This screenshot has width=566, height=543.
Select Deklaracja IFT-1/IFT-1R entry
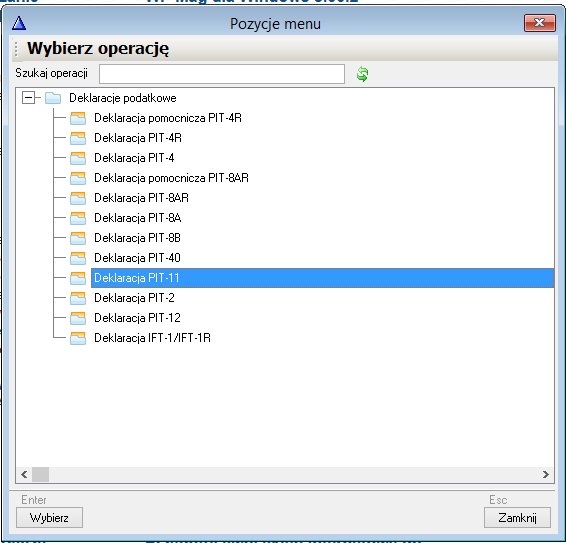click(x=152, y=338)
